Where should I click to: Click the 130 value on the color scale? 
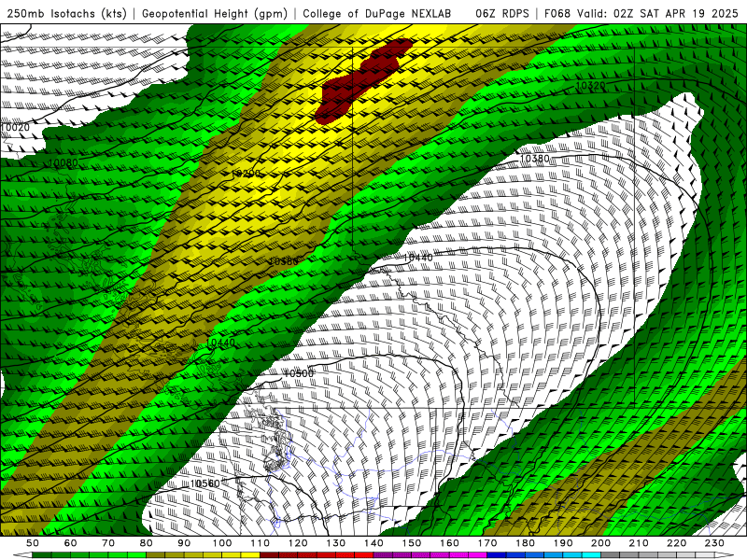336,543
